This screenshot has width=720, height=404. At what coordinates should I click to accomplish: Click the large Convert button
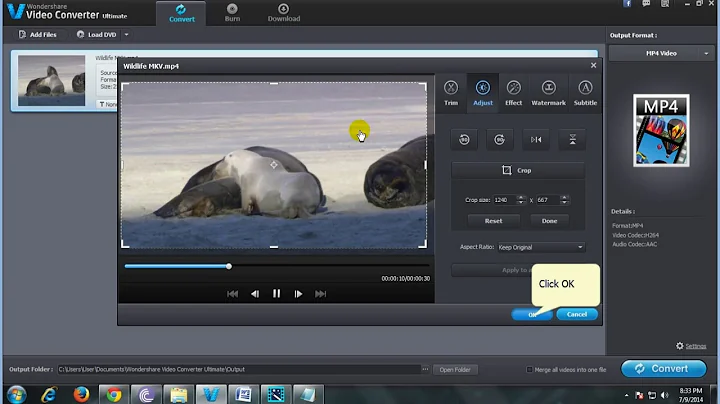664,369
